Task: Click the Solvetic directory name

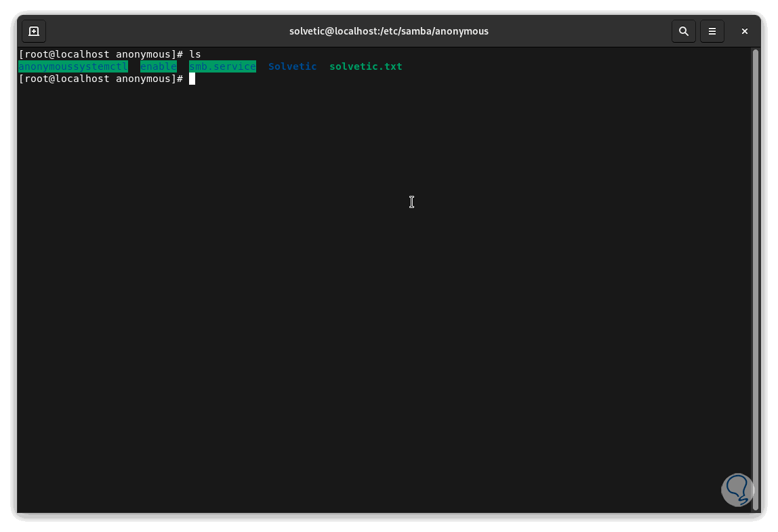Action: (292, 66)
